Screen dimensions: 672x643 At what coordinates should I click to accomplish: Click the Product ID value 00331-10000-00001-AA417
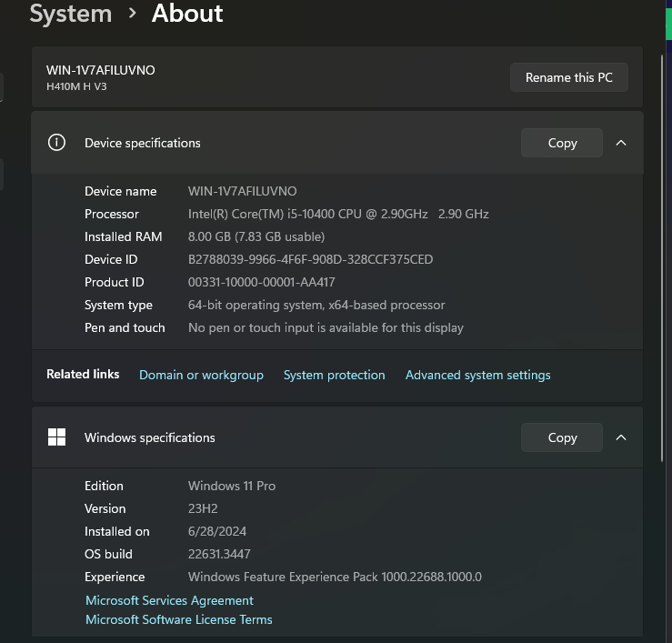tap(261, 282)
